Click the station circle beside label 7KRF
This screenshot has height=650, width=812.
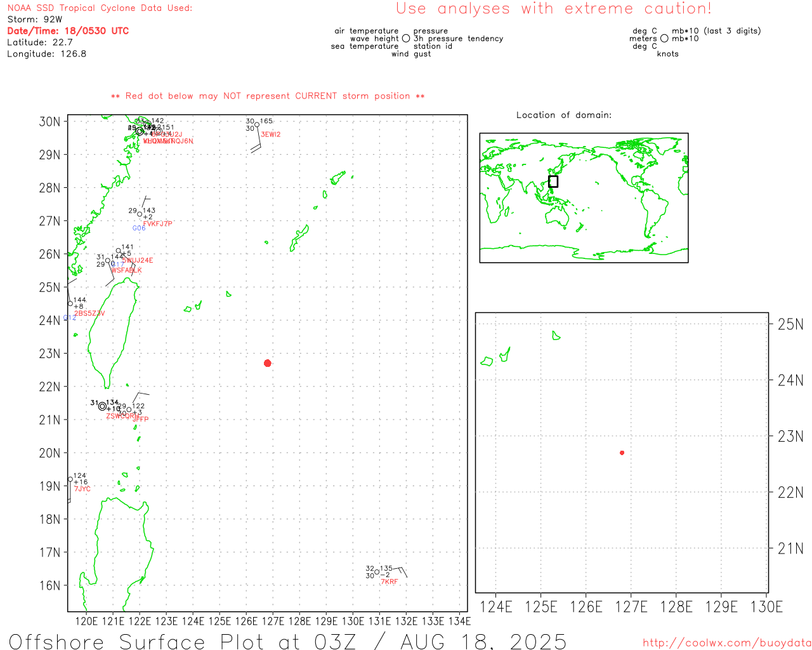click(377, 572)
